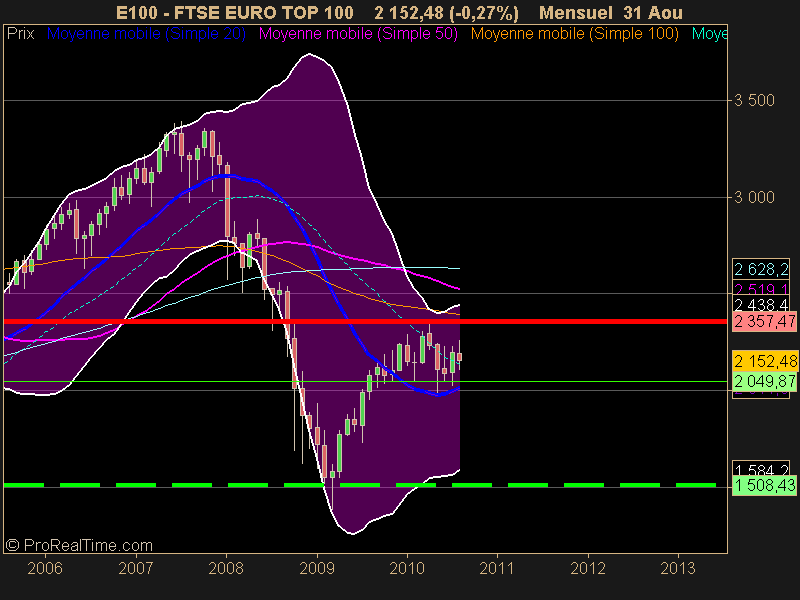Select the dashed green support line

tap(360, 485)
